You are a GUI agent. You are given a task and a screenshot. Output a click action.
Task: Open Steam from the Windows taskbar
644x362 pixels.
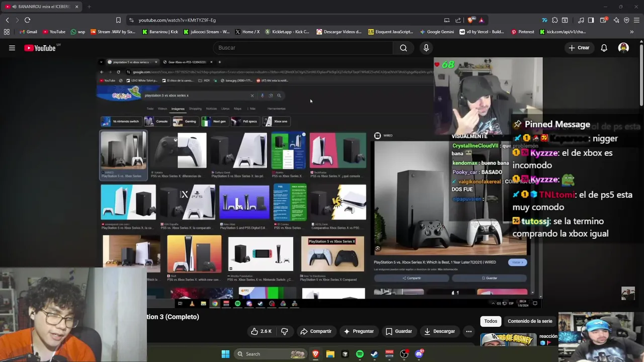tap(374, 354)
